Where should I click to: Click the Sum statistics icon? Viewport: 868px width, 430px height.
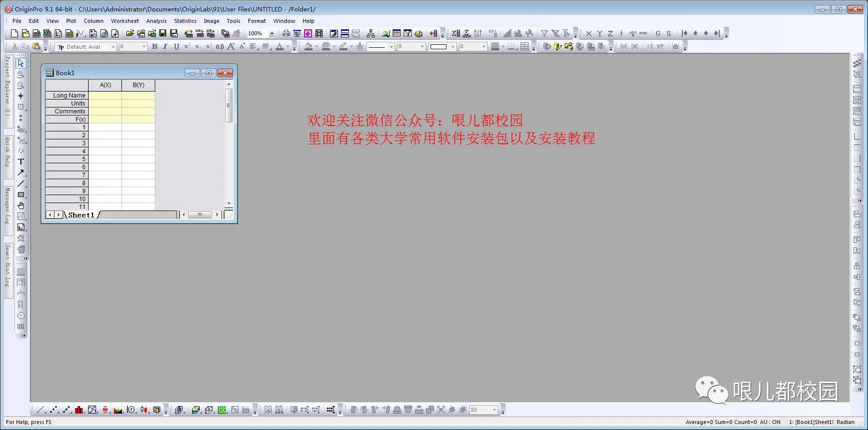pos(456,33)
